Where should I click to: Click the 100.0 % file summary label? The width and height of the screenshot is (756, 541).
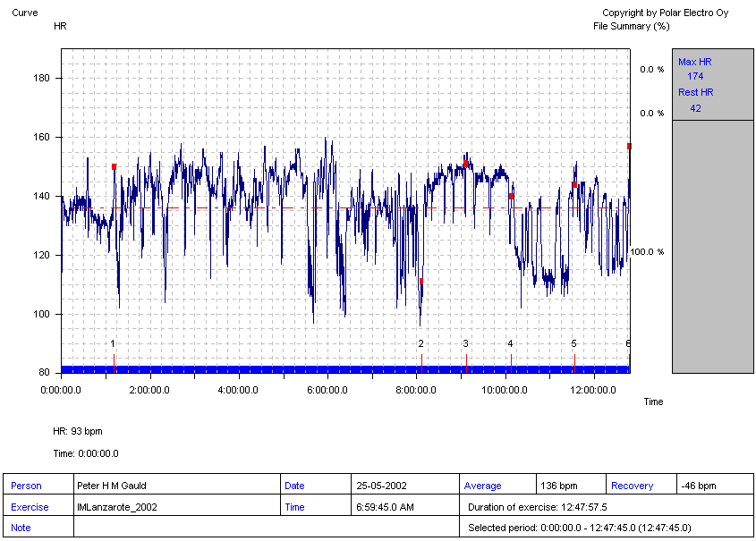[648, 252]
